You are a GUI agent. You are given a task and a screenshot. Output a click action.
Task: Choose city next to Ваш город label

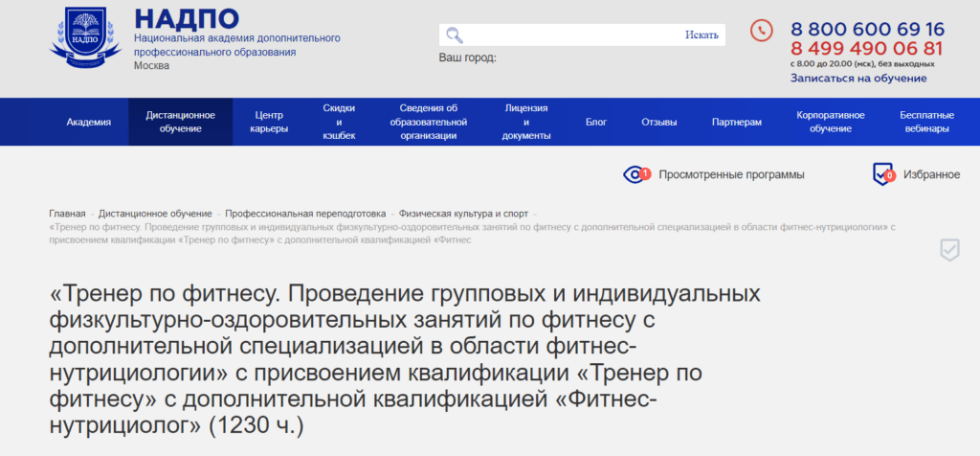pyautogui.click(x=517, y=57)
